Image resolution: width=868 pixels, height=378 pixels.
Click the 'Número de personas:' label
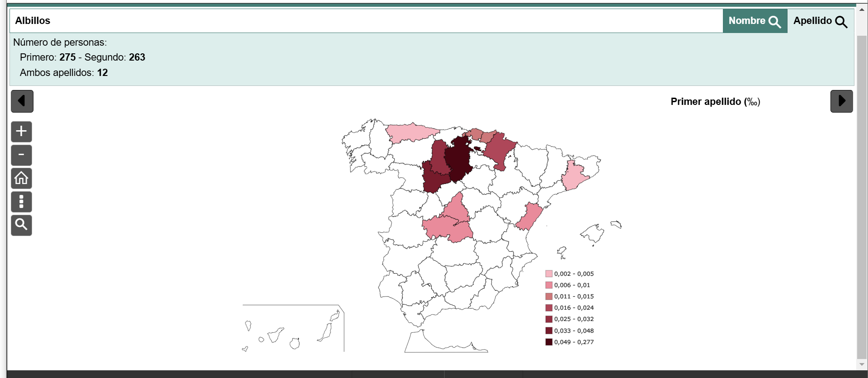point(60,43)
